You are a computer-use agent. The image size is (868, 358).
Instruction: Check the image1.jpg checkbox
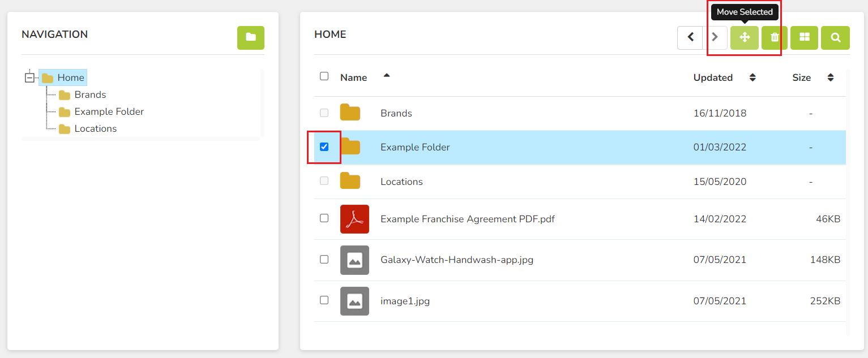324,300
